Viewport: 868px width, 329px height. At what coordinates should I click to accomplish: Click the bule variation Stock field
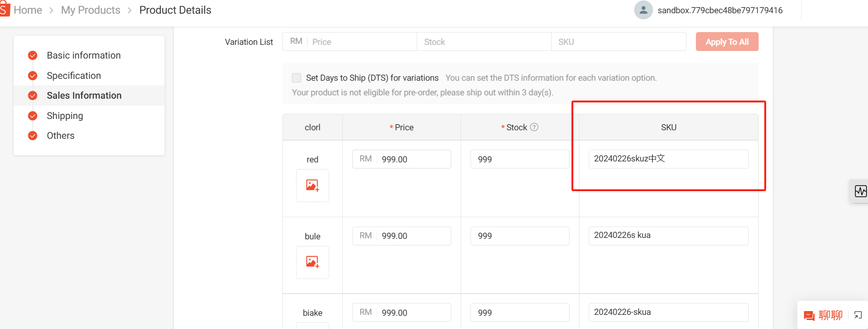(x=520, y=236)
